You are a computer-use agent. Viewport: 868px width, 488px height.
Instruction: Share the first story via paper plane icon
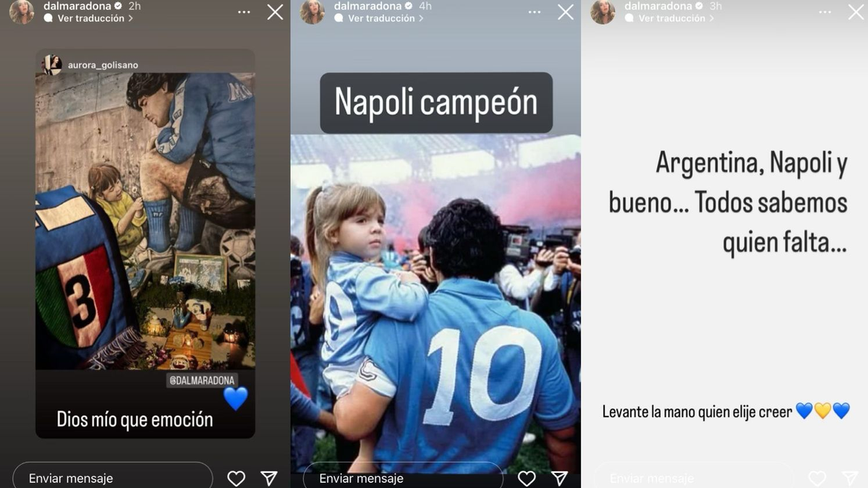click(268, 478)
